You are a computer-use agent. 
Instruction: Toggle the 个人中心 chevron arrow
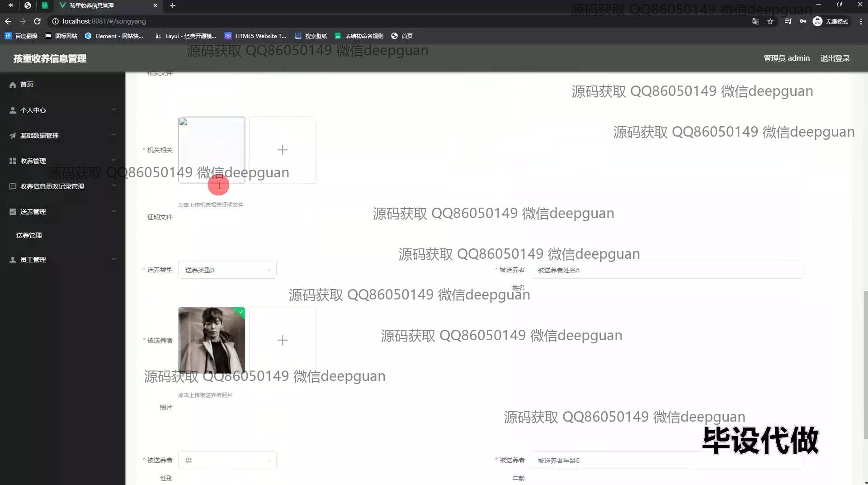tap(114, 109)
